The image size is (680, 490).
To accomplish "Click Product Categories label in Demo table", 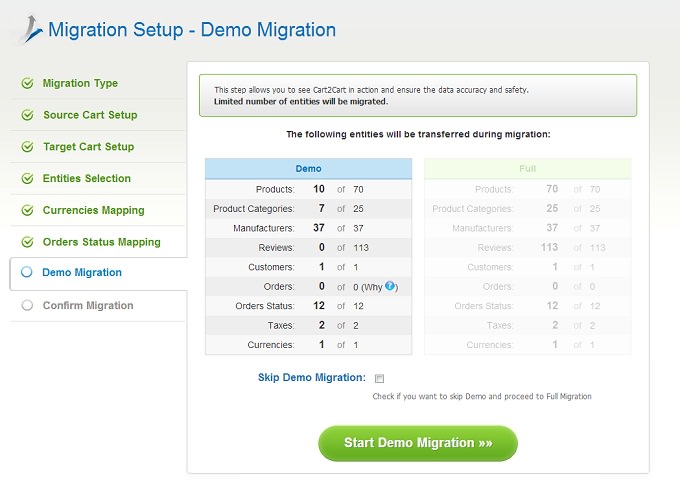I will [254, 209].
